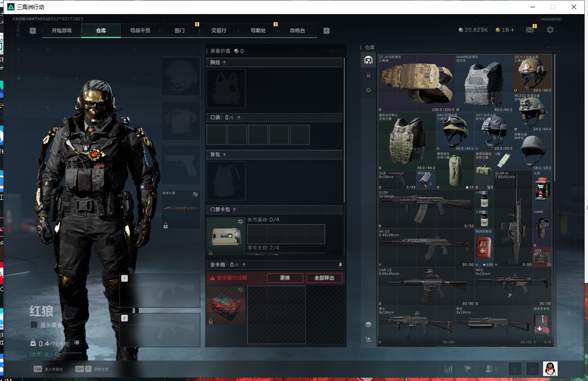
Task: Click the keycard case item
Action: (x=226, y=237)
